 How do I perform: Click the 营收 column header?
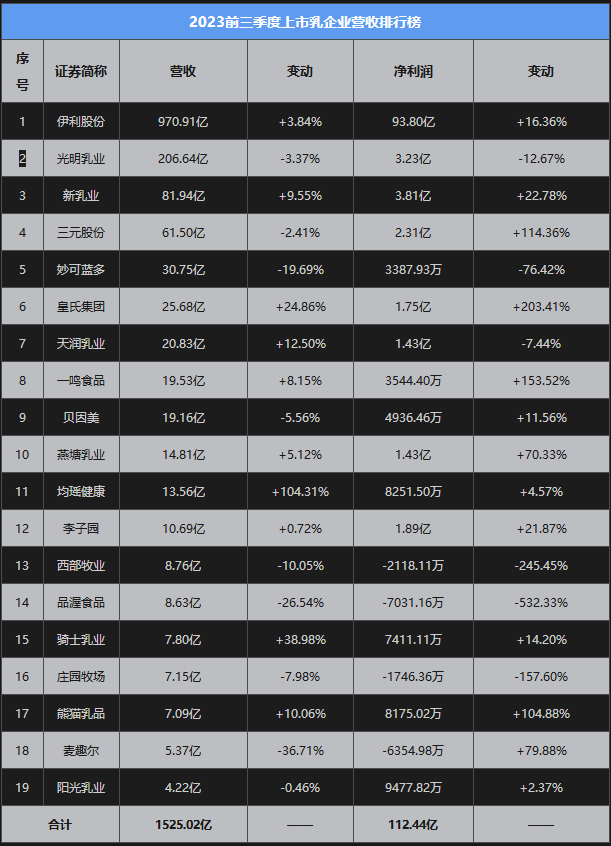coord(183,71)
